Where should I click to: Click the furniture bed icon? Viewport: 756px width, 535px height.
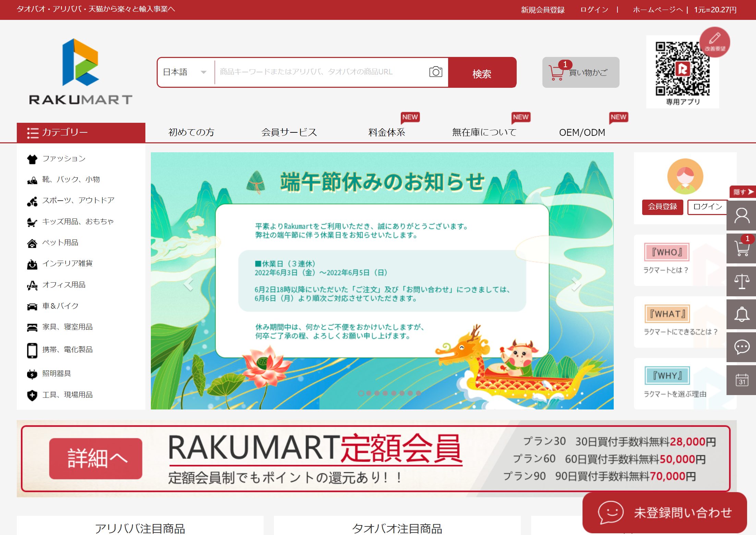[32, 327]
